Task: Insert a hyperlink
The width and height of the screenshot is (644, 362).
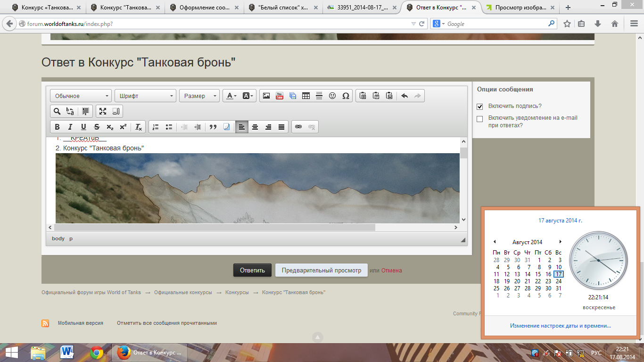Action: point(298,127)
